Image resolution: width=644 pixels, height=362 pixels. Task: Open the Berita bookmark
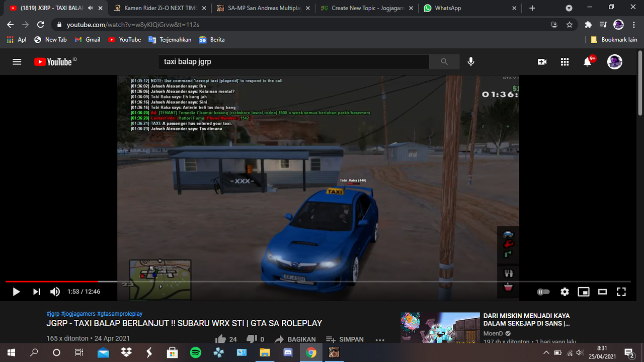pyautogui.click(x=212, y=39)
